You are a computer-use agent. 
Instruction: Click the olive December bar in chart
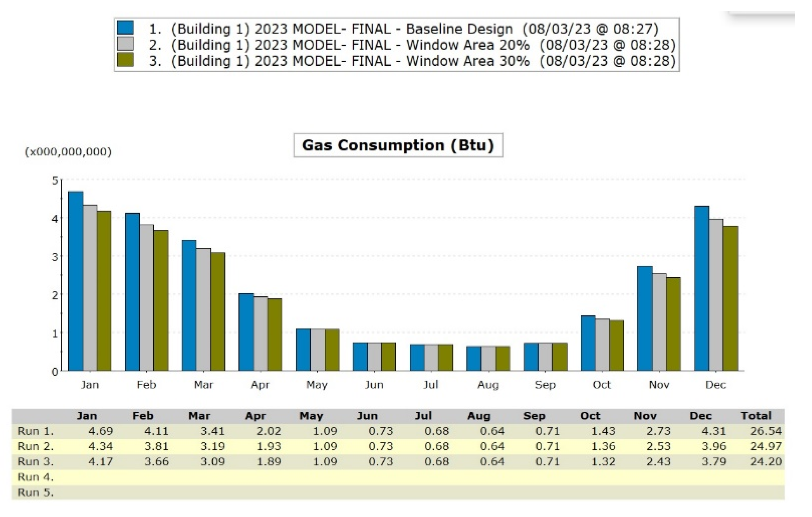point(730,298)
